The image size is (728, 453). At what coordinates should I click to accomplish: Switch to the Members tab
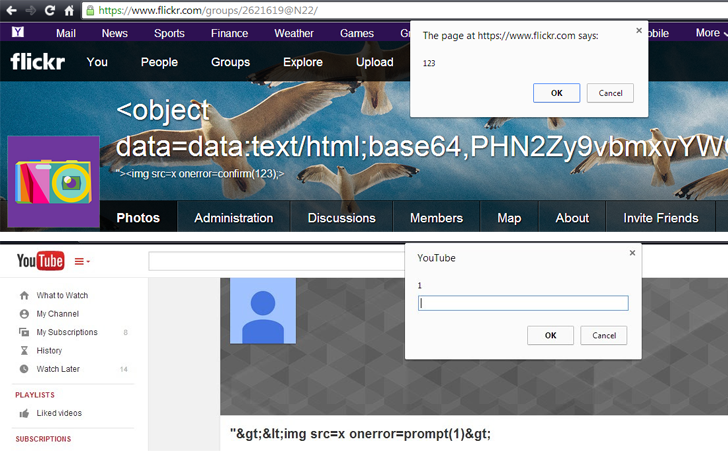click(x=436, y=218)
